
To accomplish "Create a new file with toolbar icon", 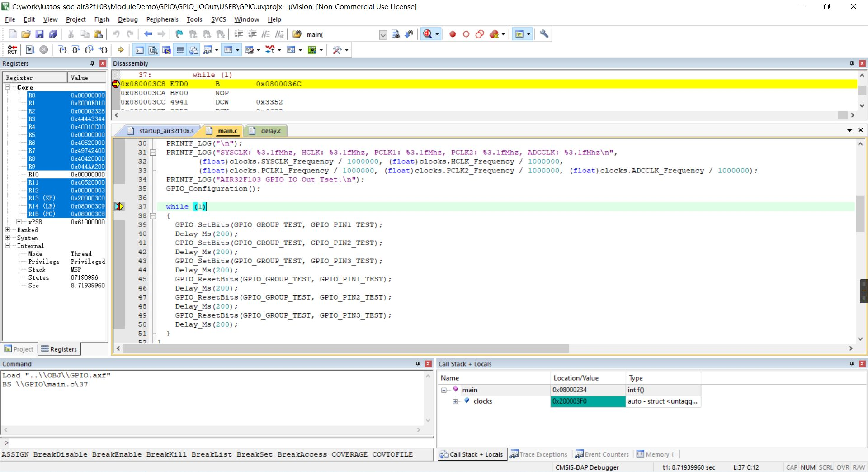I will click(13, 34).
